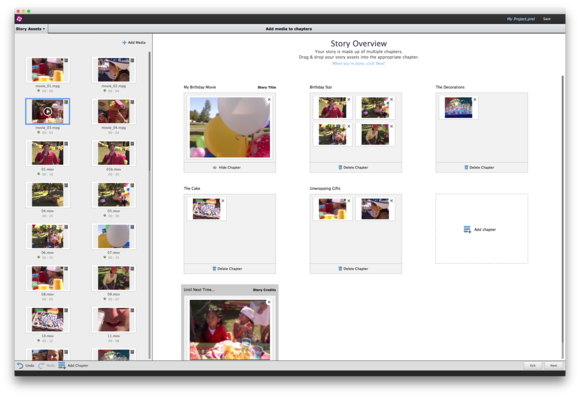The width and height of the screenshot is (580, 397).
Task: Click the Exit button
Action: coord(533,366)
